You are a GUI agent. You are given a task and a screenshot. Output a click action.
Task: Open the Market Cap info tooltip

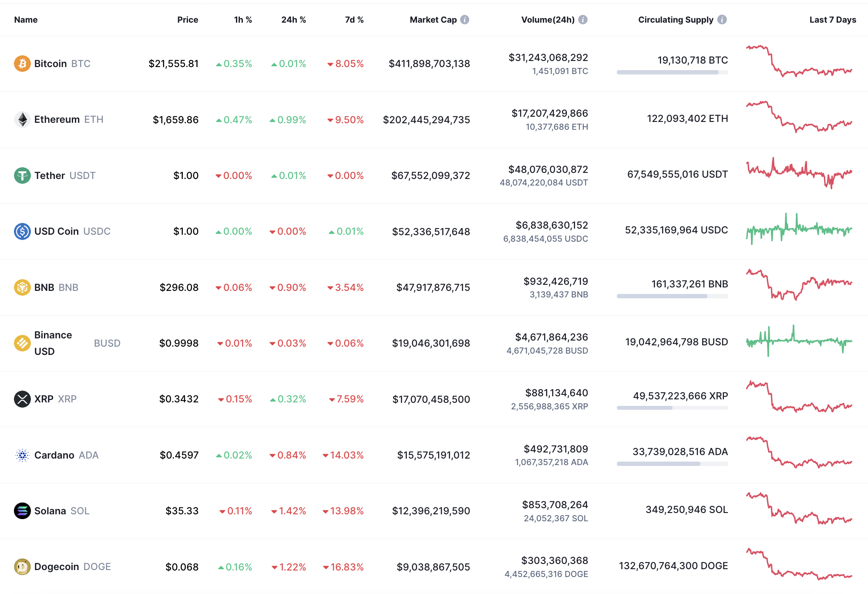pyautogui.click(x=464, y=19)
